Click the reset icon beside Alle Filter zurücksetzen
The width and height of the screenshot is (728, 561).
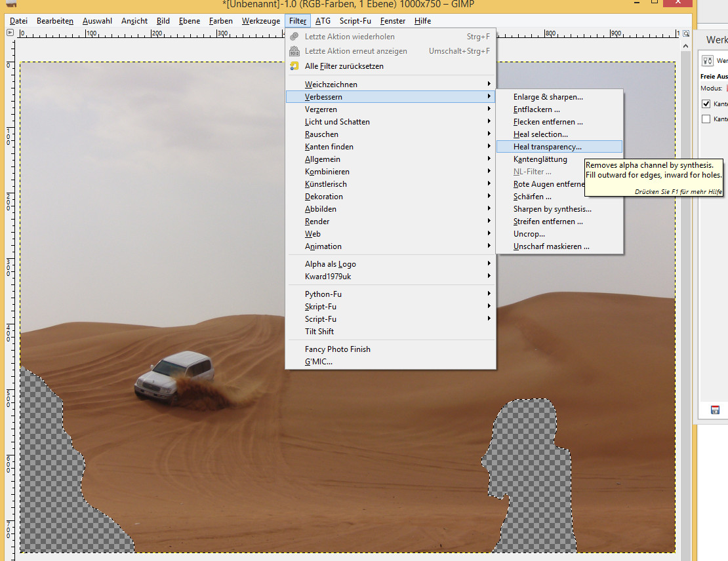pos(294,66)
